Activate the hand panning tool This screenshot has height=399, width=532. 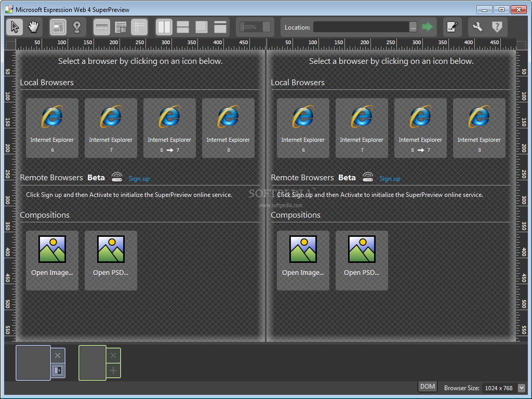[33, 27]
